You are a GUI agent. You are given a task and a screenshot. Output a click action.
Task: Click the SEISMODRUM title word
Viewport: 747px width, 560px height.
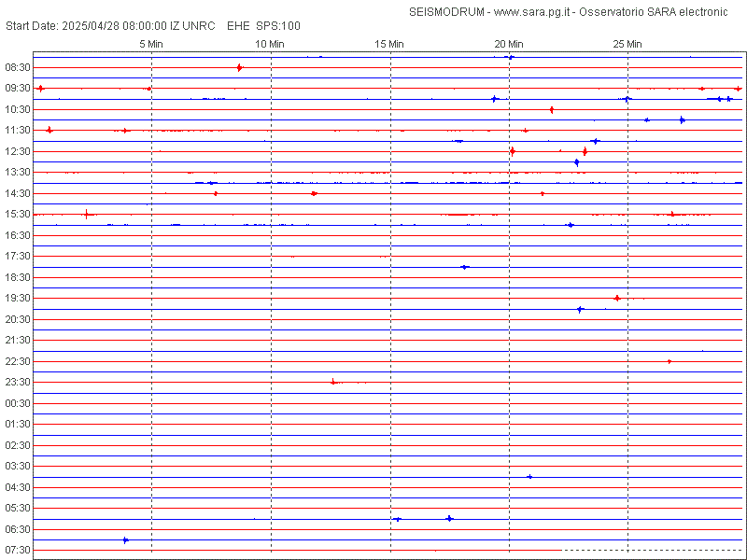[446, 12]
